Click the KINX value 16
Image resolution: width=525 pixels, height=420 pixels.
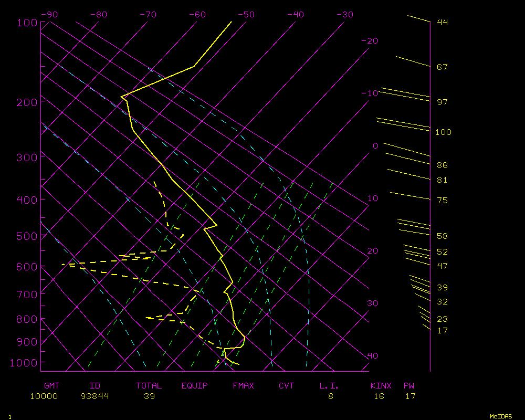coord(379,396)
